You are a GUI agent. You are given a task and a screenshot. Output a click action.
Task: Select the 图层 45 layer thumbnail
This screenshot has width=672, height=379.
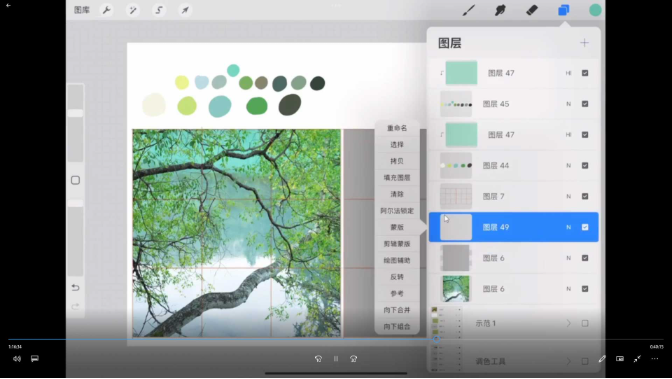[x=456, y=104]
